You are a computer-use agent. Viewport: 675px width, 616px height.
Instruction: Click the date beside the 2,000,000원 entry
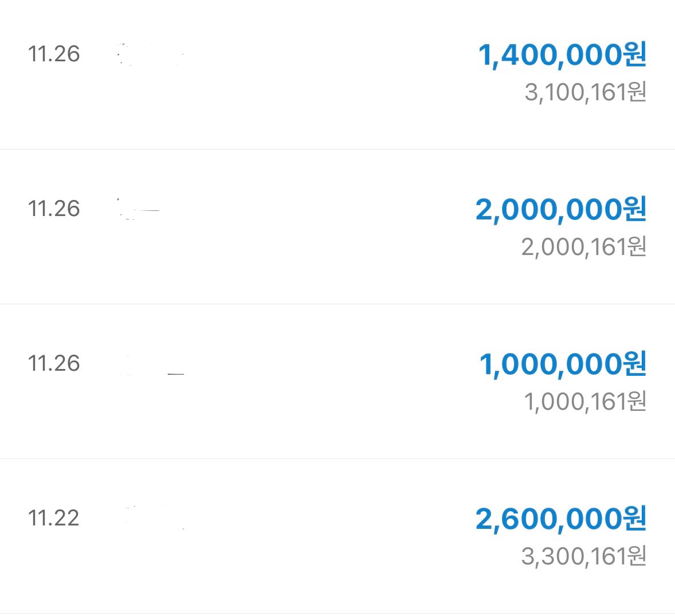53,209
